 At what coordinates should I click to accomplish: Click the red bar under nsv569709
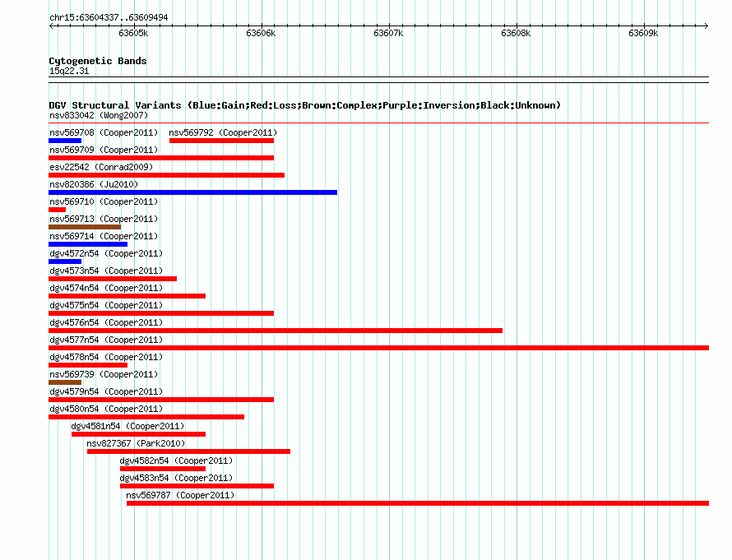tap(161, 158)
